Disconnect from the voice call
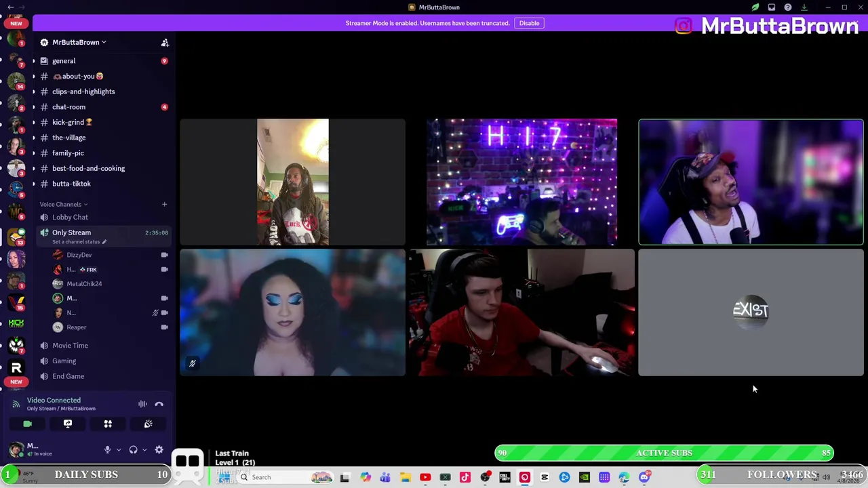This screenshot has width=868, height=488. [159, 404]
